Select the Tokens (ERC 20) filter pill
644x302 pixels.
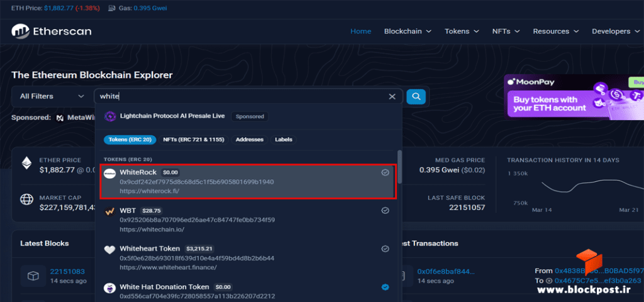click(130, 140)
